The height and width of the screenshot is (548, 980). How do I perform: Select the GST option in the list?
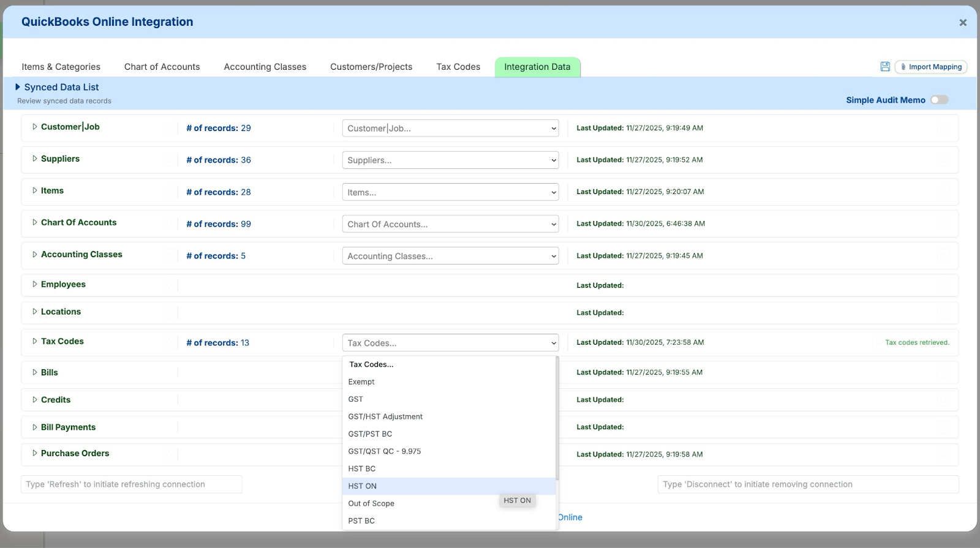point(449,399)
